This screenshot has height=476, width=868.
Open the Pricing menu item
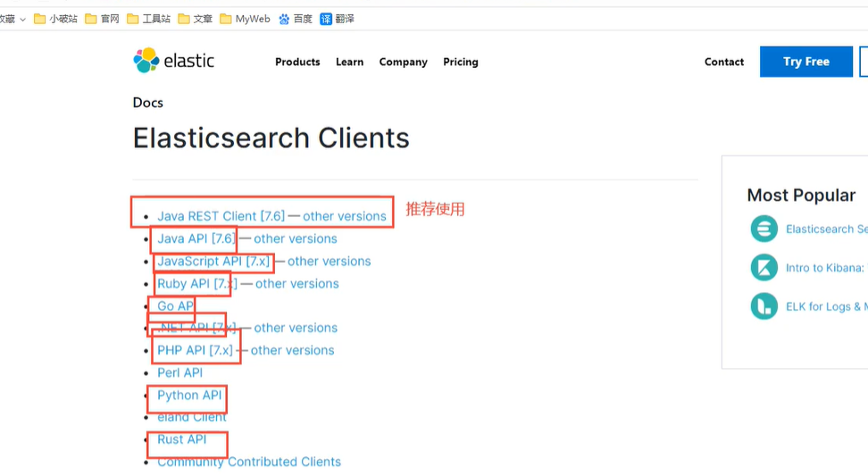461,62
